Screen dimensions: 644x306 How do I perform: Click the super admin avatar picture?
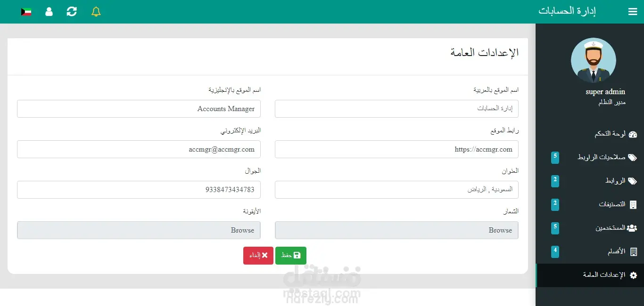point(593,60)
